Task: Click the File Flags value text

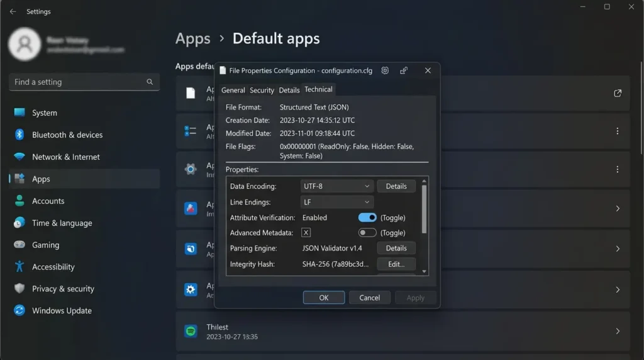Action: click(347, 151)
